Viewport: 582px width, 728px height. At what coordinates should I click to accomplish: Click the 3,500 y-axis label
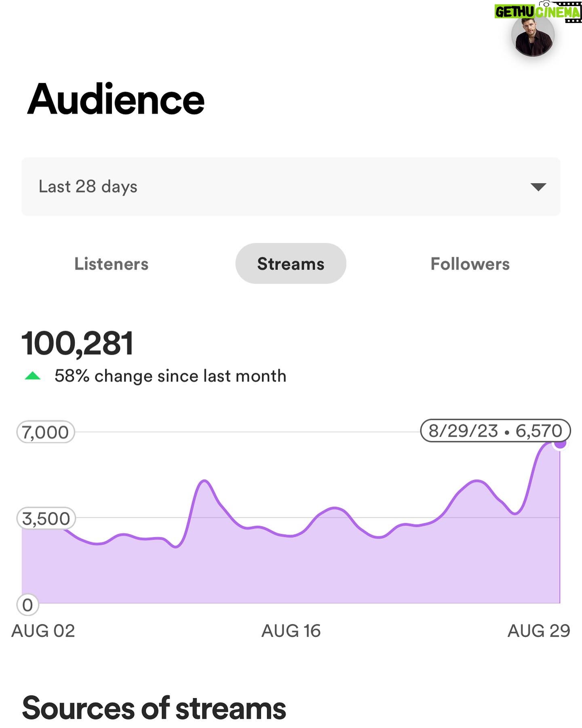coord(46,518)
